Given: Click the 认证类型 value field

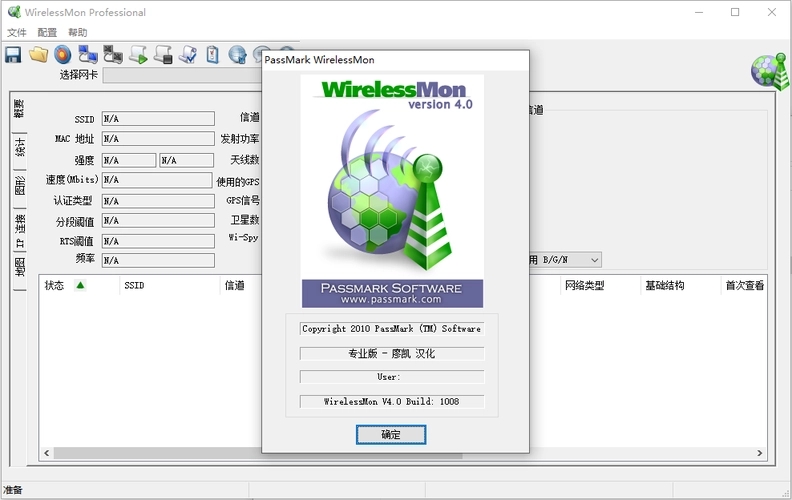Looking at the screenshot, I should click(x=158, y=201).
